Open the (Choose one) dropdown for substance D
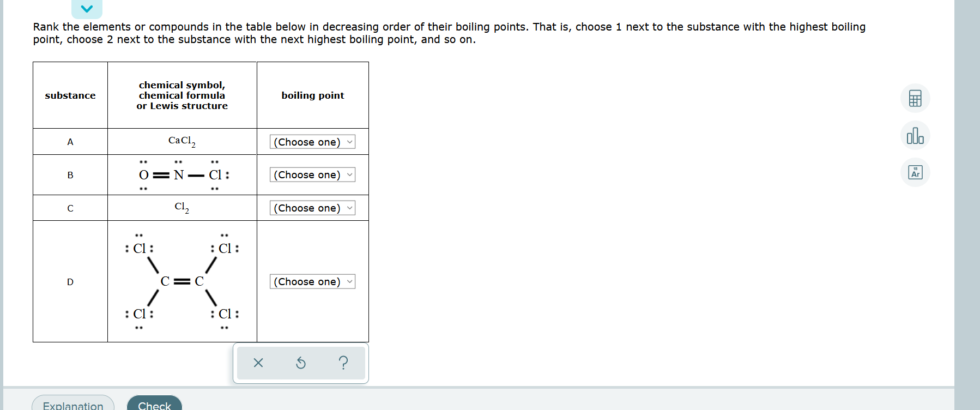The height and width of the screenshot is (410, 980). click(x=311, y=281)
